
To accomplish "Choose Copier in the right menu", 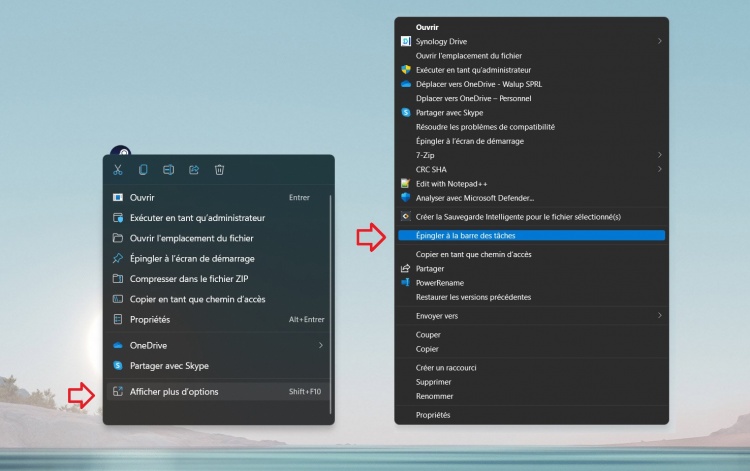I will tap(427, 349).
